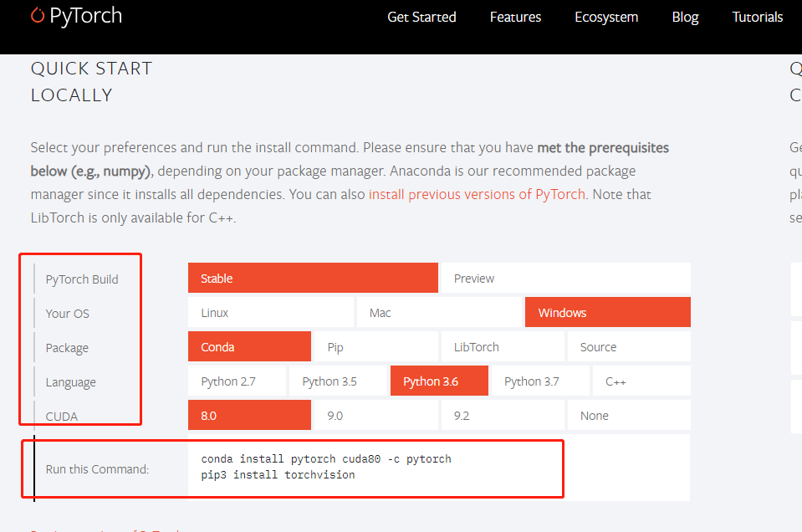Choose Windows as your OS
Image resolution: width=802 pixels, height=532 pixels.
point(608,313)
